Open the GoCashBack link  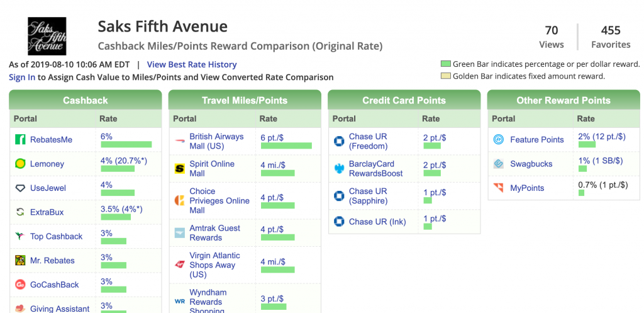[x=54, y=285]
